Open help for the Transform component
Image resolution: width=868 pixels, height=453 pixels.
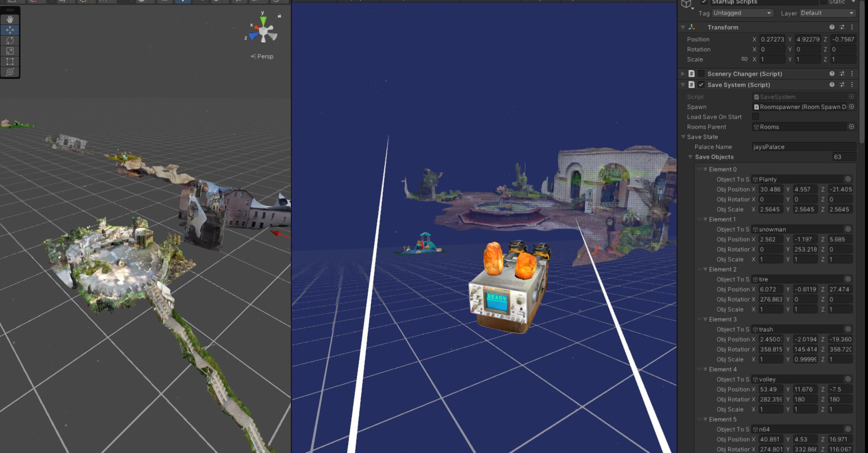[832, 27]
